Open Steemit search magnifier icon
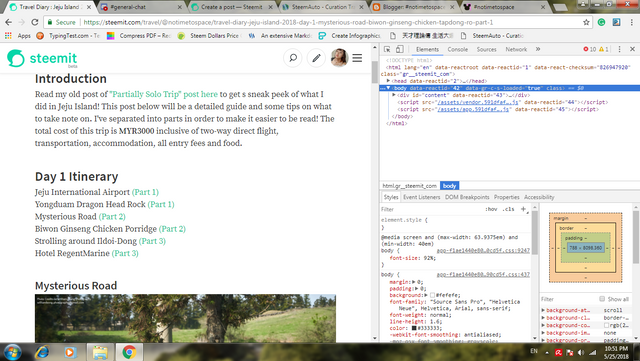 [x=293, y=58]
